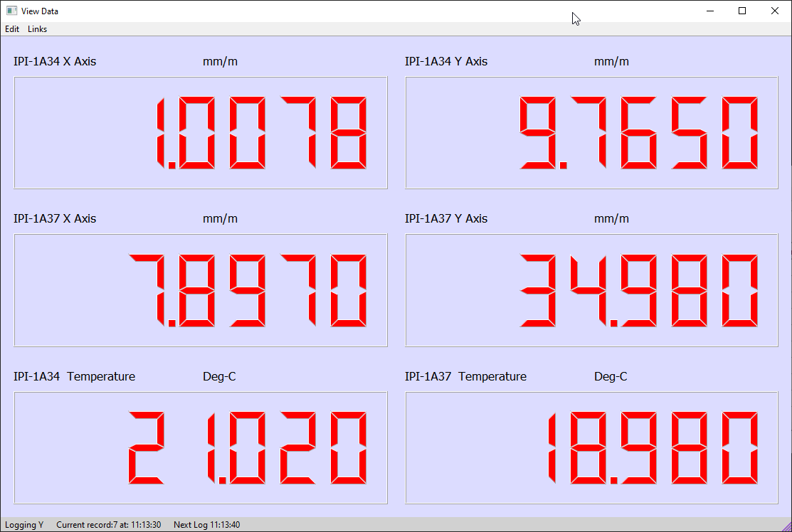
Task: Click the Deg-C unit label for IPI-1A34
Action: [x=219, y=376]
